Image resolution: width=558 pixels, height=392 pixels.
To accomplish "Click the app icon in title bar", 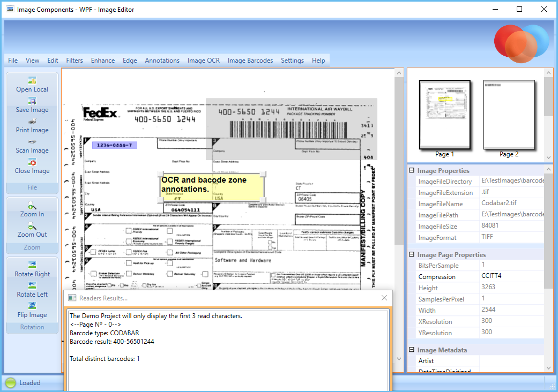I will 10,9.
